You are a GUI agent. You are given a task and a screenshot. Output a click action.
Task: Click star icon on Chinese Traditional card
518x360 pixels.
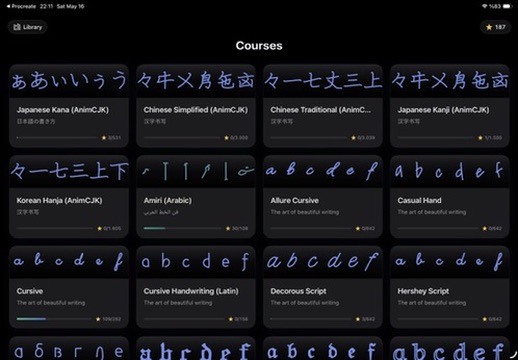(x=353, y=137)
